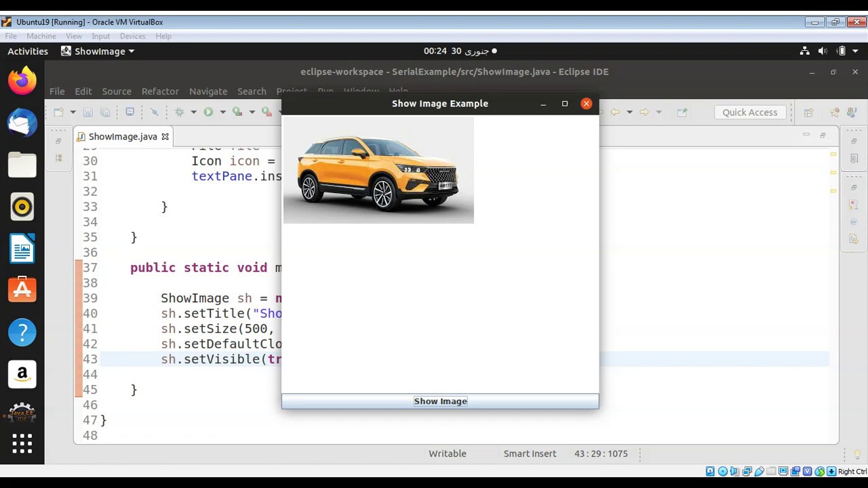The width and height of the screenshot is (868, 488).
Task: Click the cursor position 43 : 29 : 1075
Action: pyautogui.click(x=601, y=453)
